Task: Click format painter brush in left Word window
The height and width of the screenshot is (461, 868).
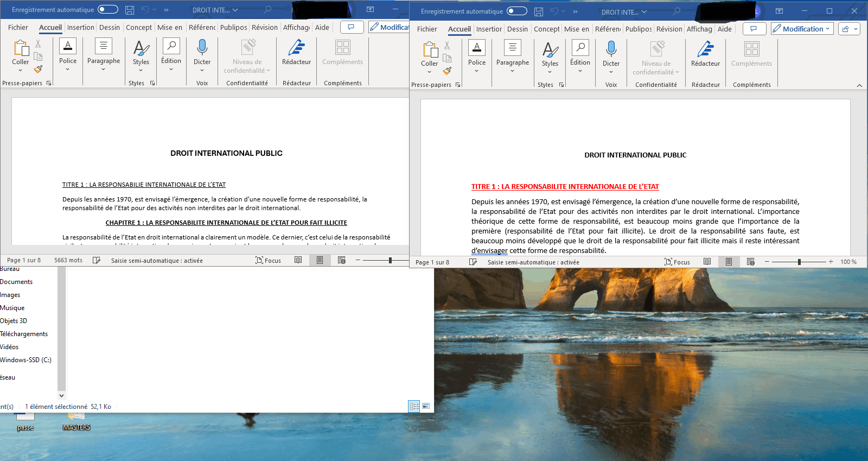Action: (38, 69)
